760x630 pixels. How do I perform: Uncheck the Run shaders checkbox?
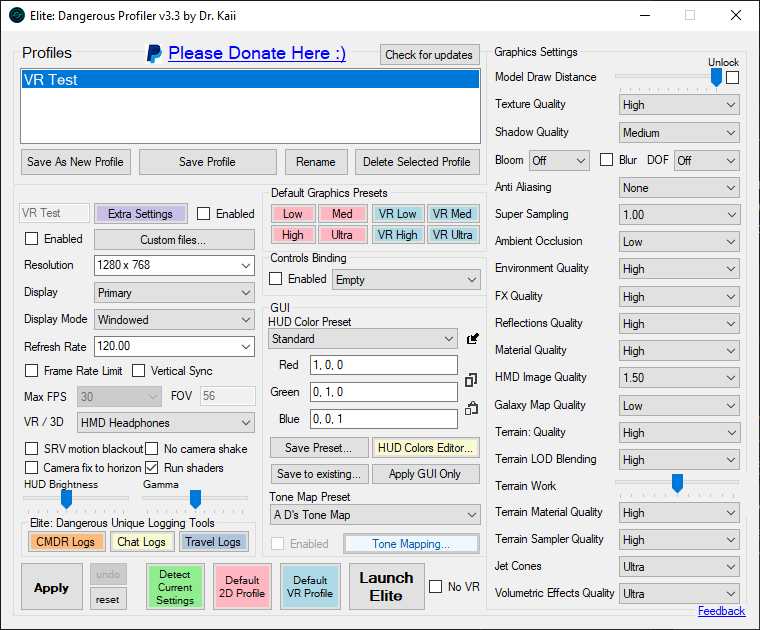pos(152,468)
